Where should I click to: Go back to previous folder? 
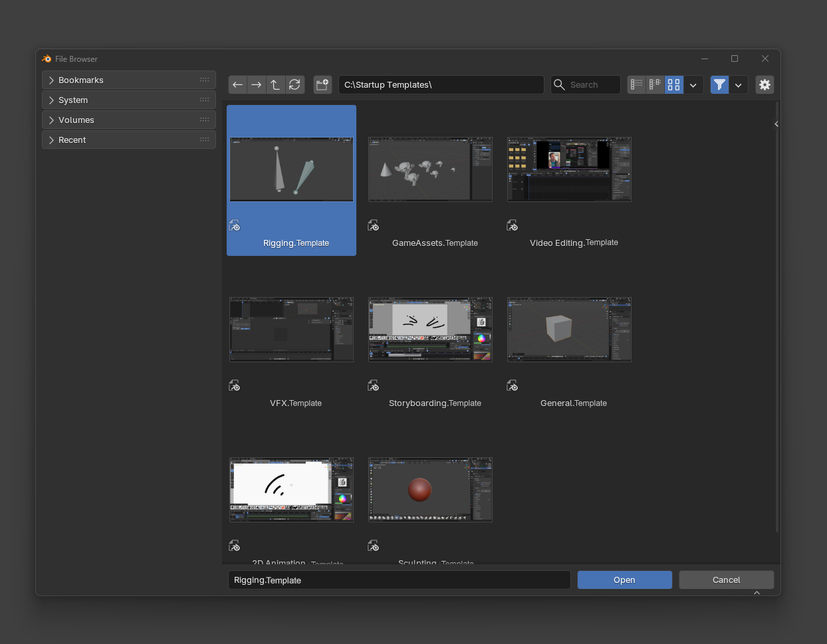point(238,84)
